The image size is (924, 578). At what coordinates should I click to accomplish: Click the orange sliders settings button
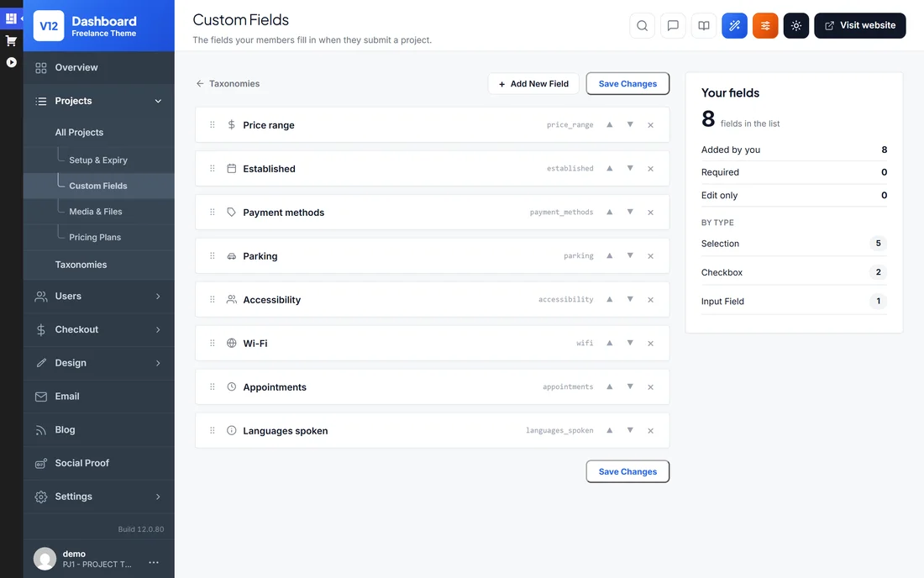pyautogui.click(x=765, y=25)
